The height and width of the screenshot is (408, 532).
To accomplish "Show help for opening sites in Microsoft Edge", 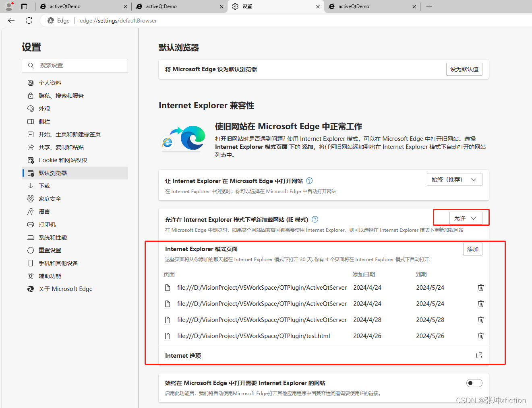I will (x=309, y=181).
